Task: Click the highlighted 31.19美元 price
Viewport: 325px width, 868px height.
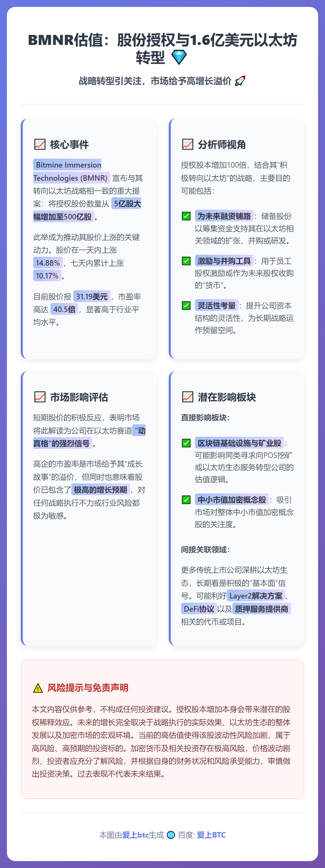Action: pos(92,296)
